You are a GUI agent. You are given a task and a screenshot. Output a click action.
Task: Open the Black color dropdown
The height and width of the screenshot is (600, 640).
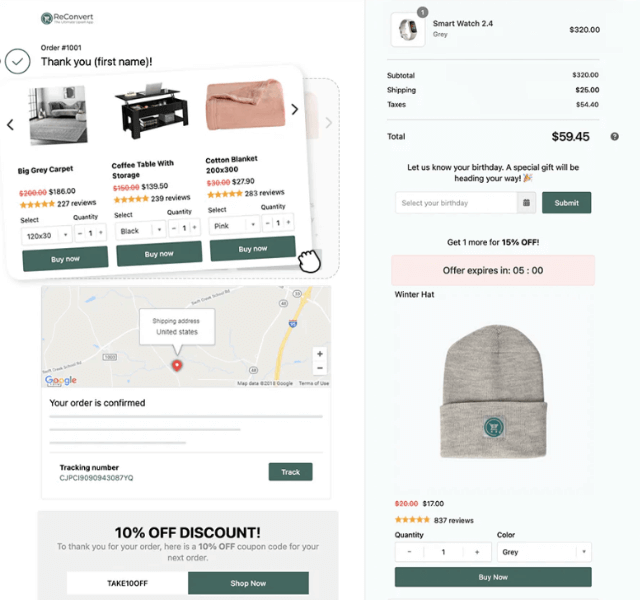pyautogui.click(x=140, y=230)
